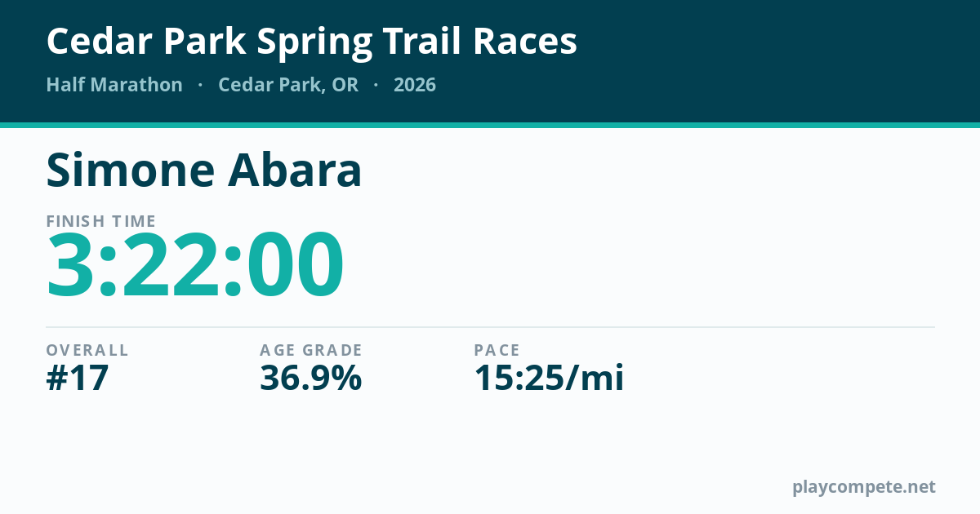Open the playcompete.net link
This screenshot has width=980, height=514.
(864, 487)
